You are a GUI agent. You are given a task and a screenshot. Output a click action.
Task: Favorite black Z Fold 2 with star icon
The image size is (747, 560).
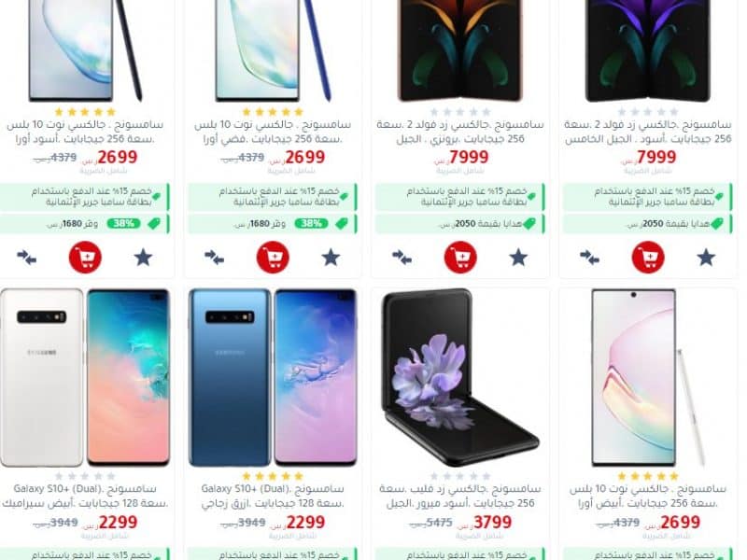point(706,258)
